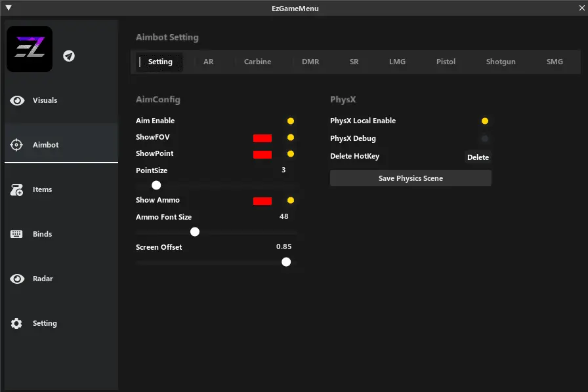588x392 pixels.
Task: Select the Aimbot crosshair icon
Action: (x=17, y=145)
